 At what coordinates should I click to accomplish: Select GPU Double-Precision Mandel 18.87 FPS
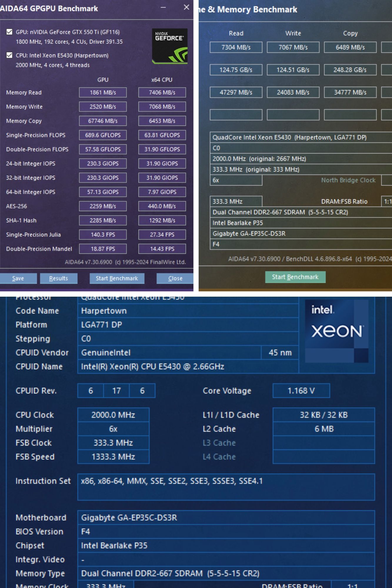pos(103,249)
